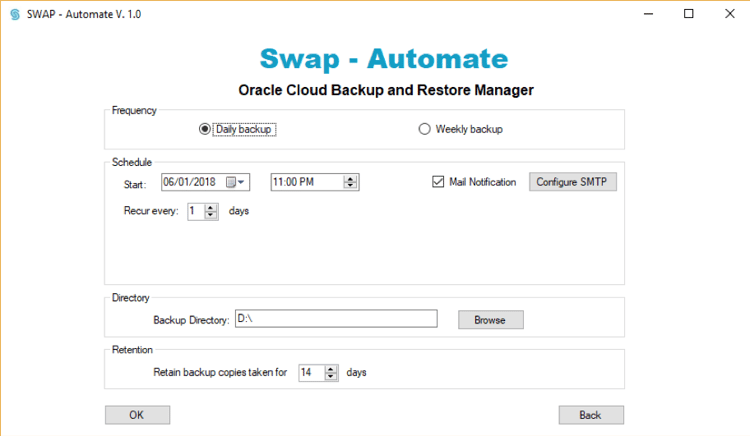Decrease the start time with down arrow
The width and height of the screenshot is (750, 436).
coord(350,185)
